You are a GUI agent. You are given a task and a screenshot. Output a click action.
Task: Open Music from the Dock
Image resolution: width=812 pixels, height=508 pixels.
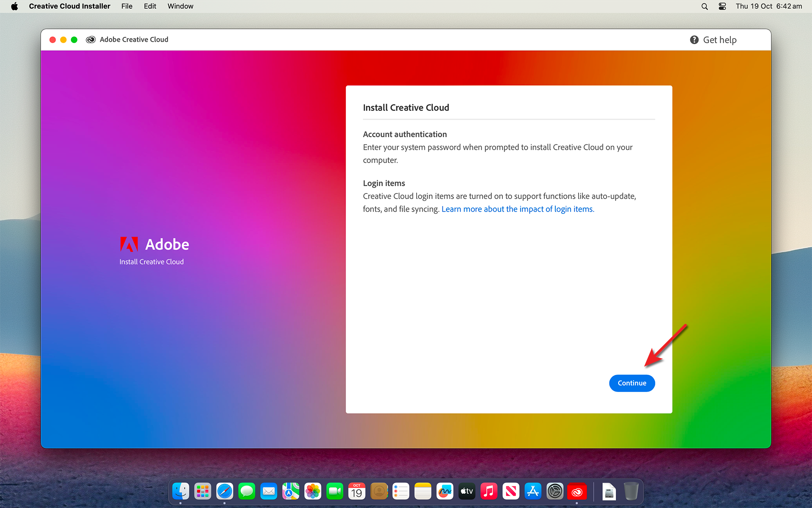(x=488, y=491)
